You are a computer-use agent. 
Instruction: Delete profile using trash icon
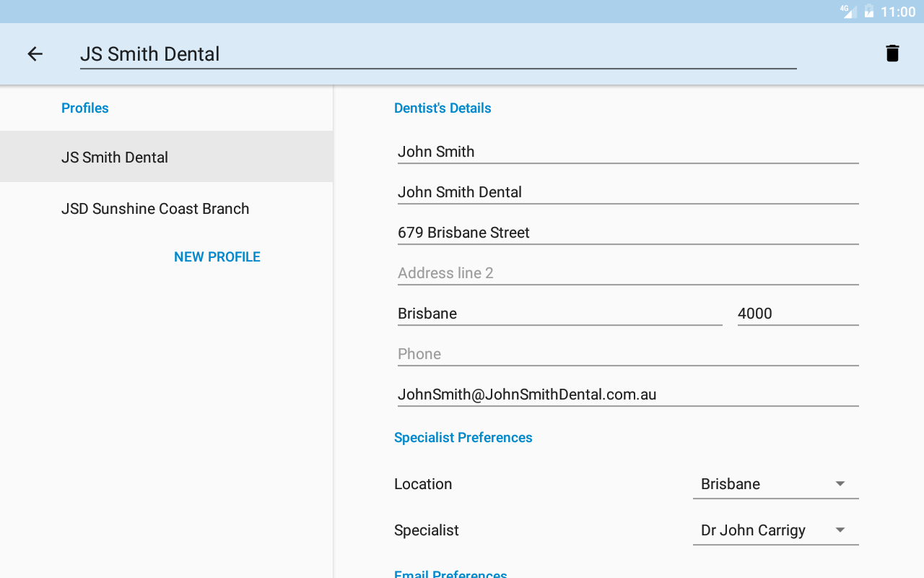[x=892, y=53]
